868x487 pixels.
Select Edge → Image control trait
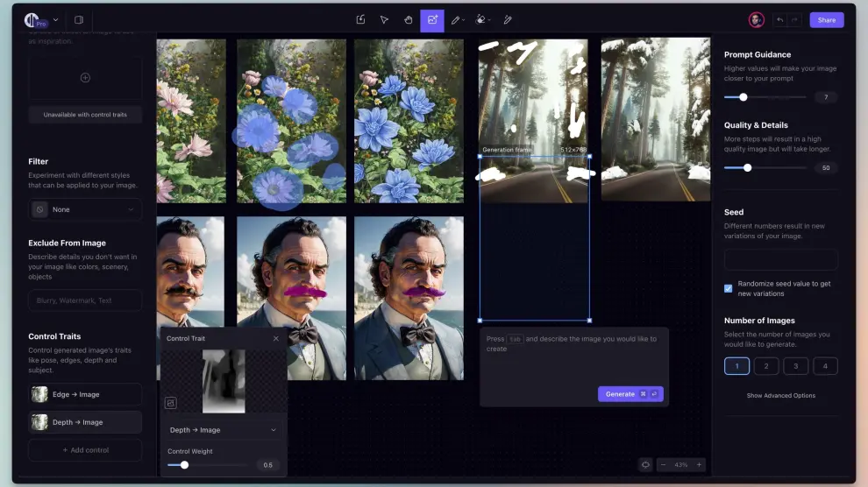pyautogui.click(x=85, y=394)
